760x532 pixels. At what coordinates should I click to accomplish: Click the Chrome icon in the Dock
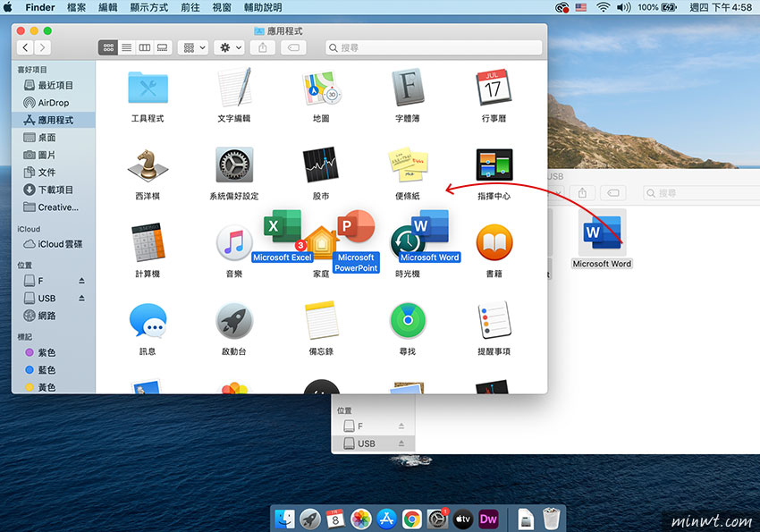(x=411, y=519)
